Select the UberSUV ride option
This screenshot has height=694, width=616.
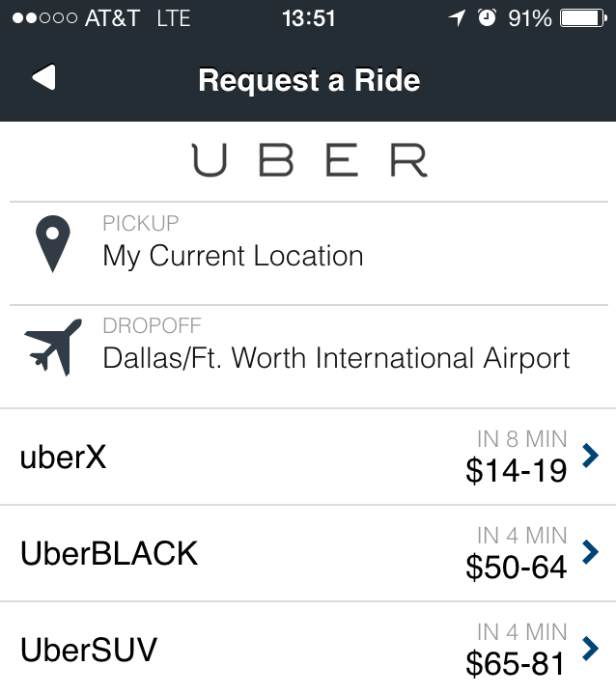(308, 648)
